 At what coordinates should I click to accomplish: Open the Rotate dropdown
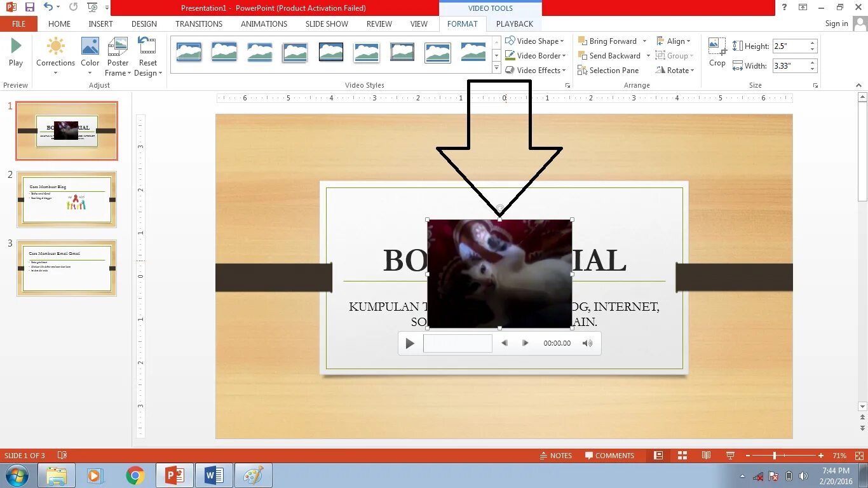point(675,70)
